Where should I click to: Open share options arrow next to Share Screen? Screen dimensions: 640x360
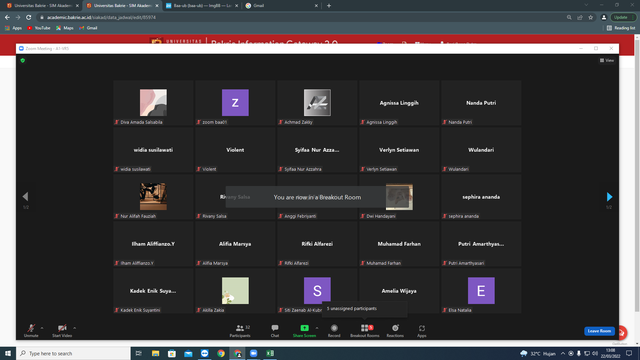coord(317,328)
